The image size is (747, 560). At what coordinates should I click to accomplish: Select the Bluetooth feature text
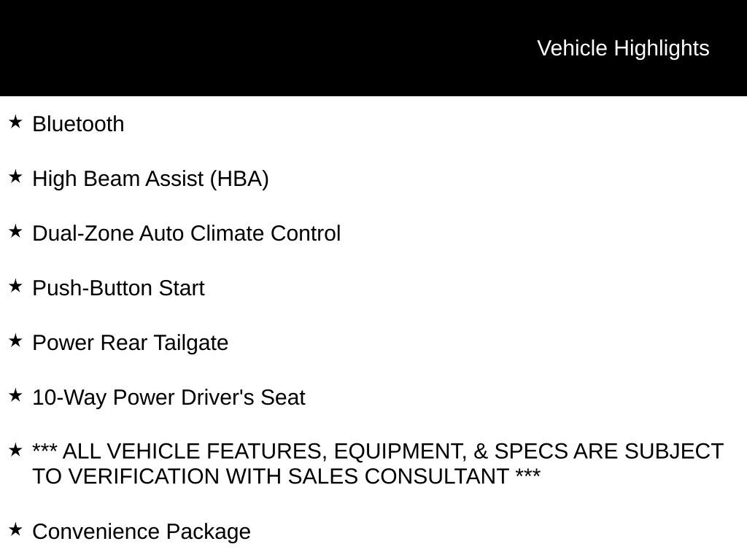click(78, 124)
